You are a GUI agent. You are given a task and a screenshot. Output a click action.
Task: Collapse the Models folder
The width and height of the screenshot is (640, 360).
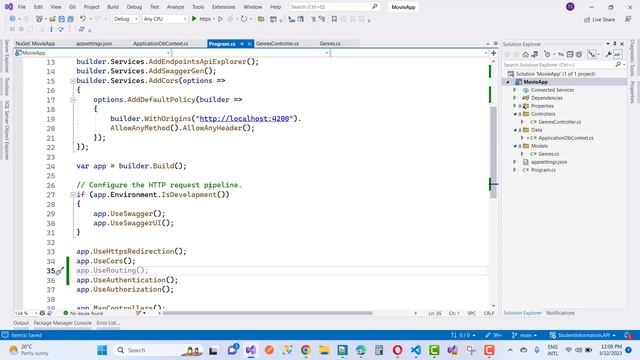(515, 146)
